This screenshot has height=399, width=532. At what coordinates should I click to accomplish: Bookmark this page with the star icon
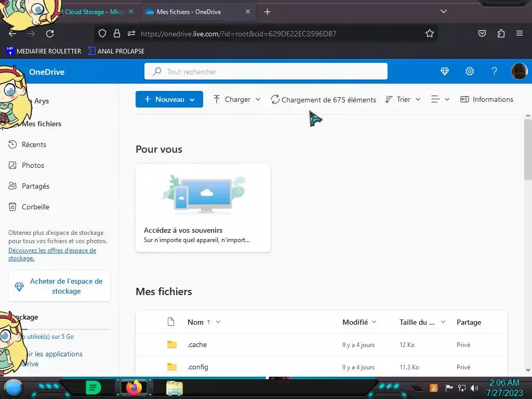click(x=430, y=33)
